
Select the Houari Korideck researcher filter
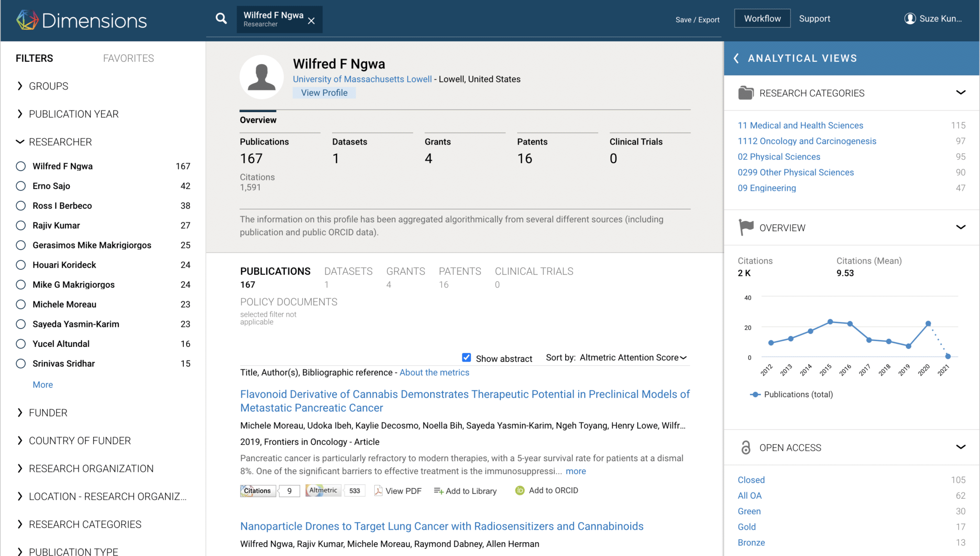tap(21, 265)
